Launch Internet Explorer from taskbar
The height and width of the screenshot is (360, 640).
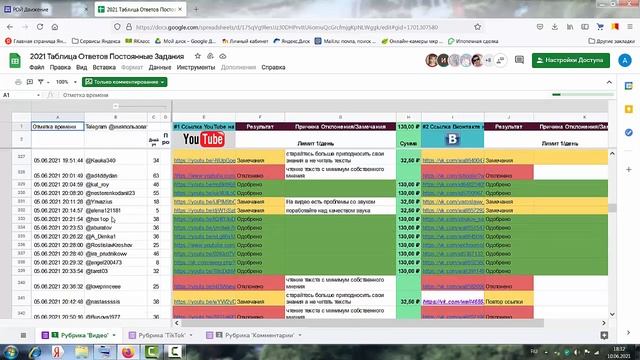(x=35, y=352)
